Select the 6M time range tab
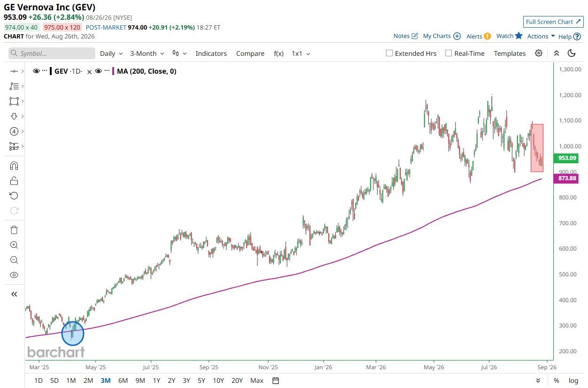 click(123, 380)
